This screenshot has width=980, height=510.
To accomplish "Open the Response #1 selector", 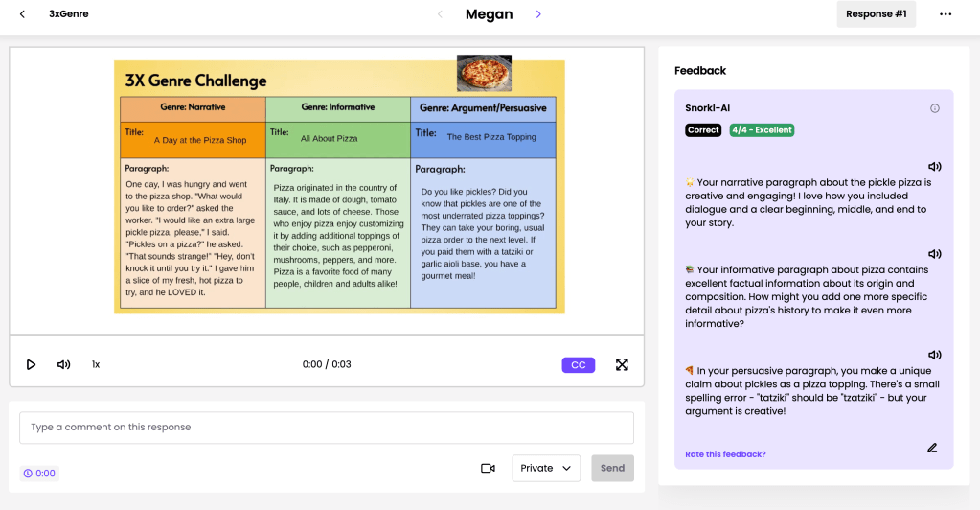I will pyautogui.click(x=876, y=14).
